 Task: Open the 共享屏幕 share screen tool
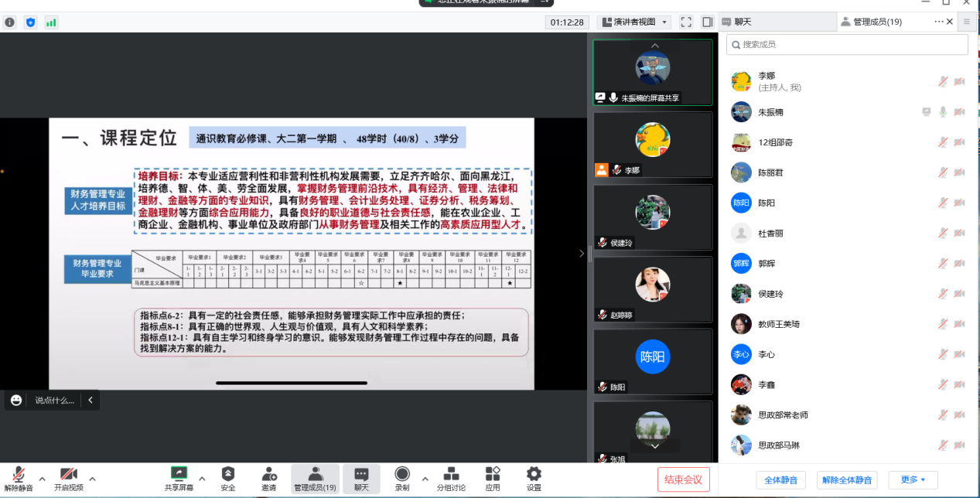pos(179,478)
